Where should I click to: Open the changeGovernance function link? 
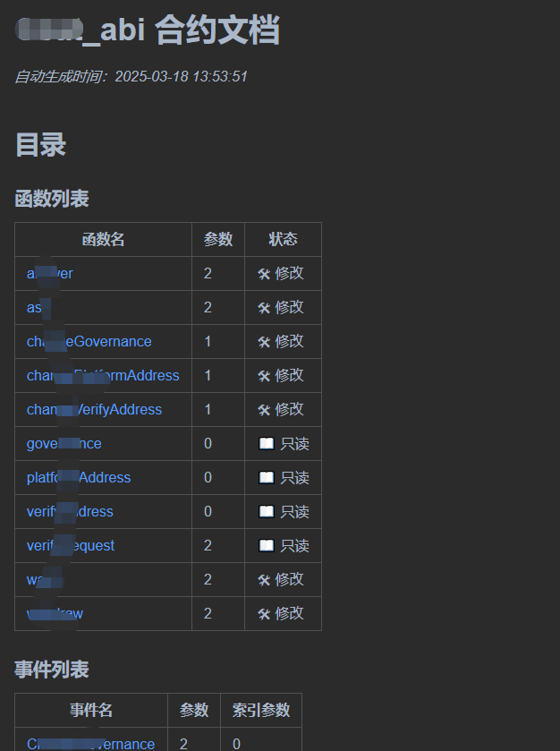coord(89,342)
